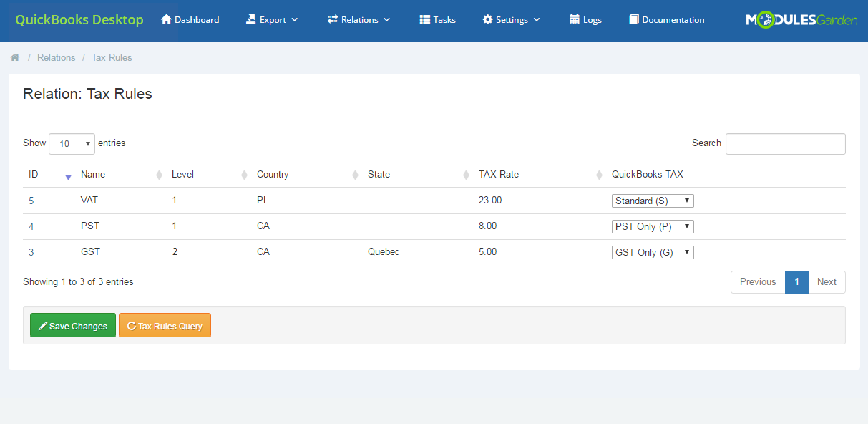Click the Export upload icon
Screen dimensions: 868x424
tap(251, 19)
